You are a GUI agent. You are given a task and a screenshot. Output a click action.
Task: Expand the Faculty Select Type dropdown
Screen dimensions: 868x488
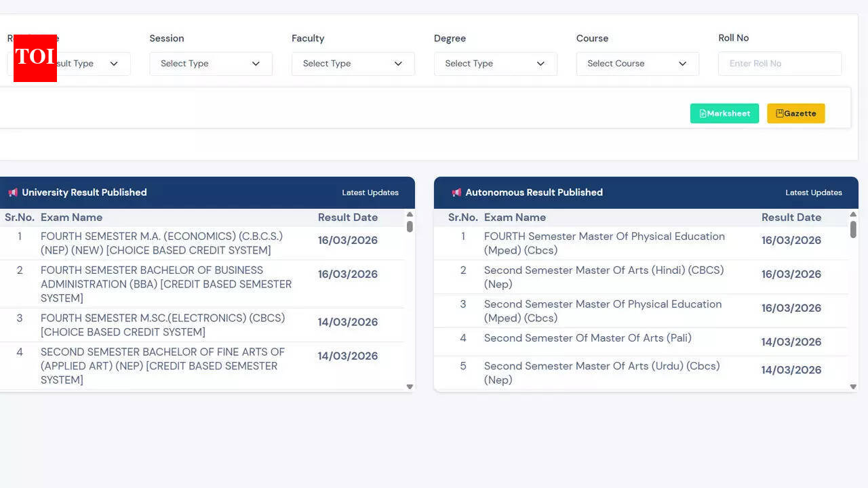[353, 64]
